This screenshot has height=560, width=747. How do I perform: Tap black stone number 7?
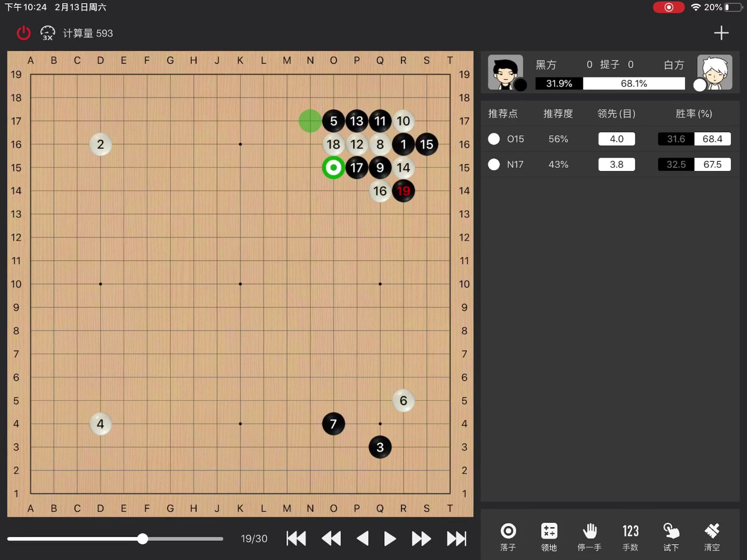334,424
